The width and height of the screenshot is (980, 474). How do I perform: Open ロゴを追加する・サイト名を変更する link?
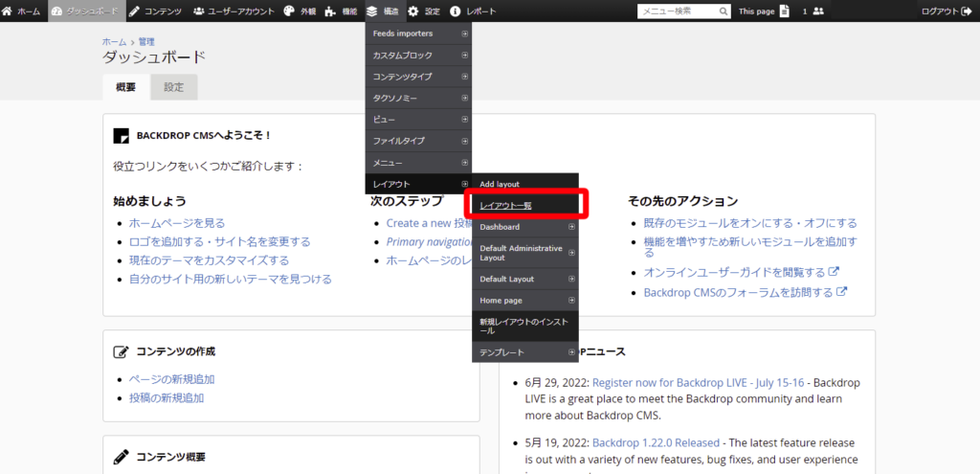(219, 241)
